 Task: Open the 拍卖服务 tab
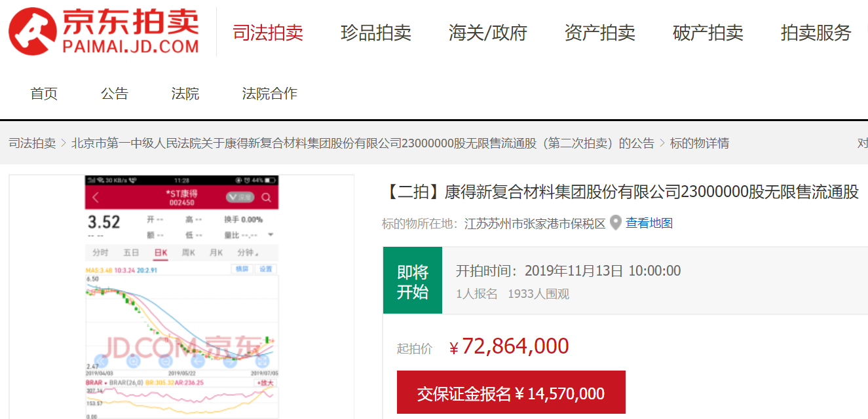coord(816,32)
